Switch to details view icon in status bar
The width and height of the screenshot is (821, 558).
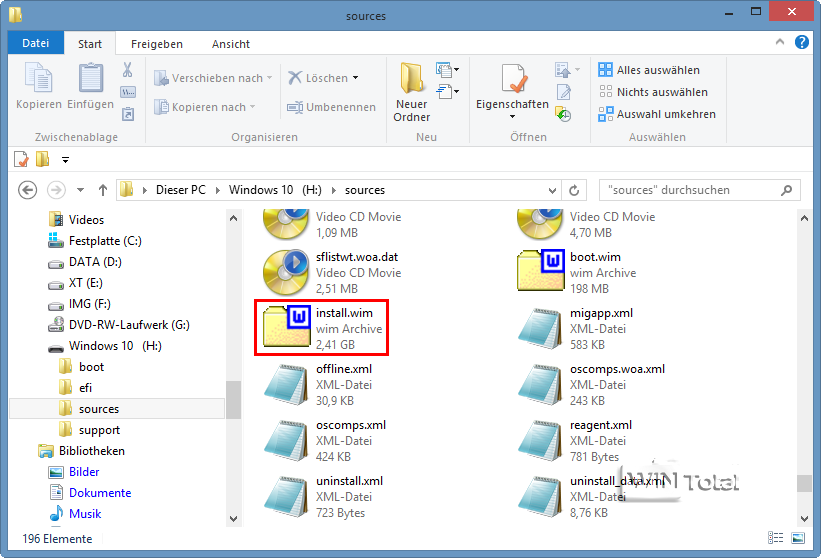pos(775,538)
